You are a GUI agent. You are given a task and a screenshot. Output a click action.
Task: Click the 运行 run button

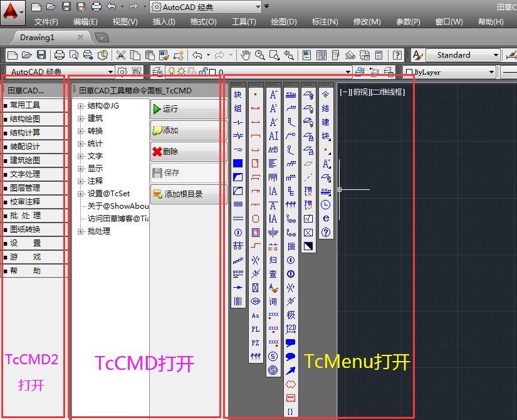(x=189, y=108)
